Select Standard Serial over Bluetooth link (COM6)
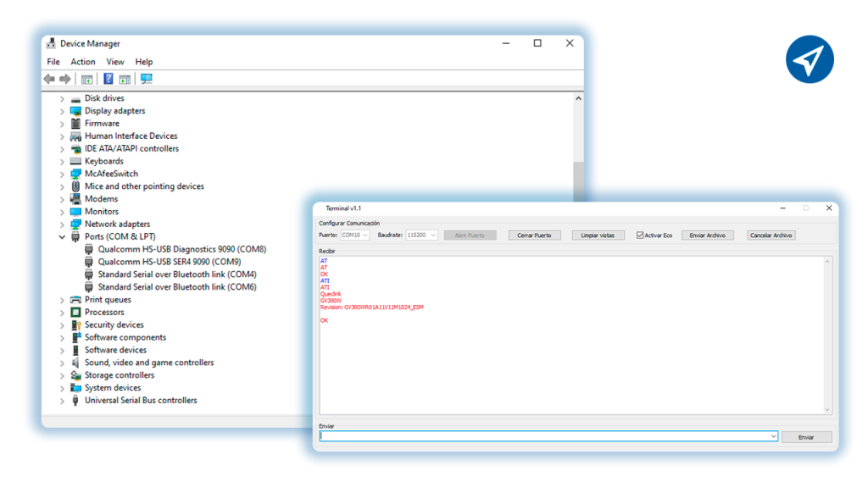This screenshot has width=868, height=488. [x=177, y=287]
